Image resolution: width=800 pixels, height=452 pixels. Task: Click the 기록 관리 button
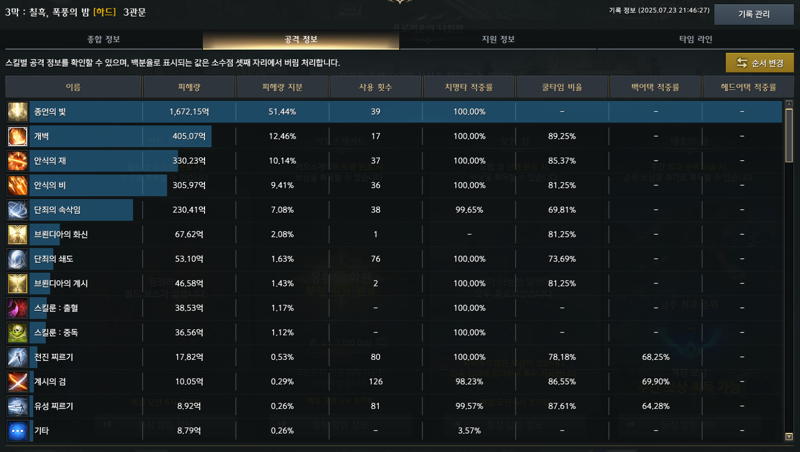(x=754, y=14)
